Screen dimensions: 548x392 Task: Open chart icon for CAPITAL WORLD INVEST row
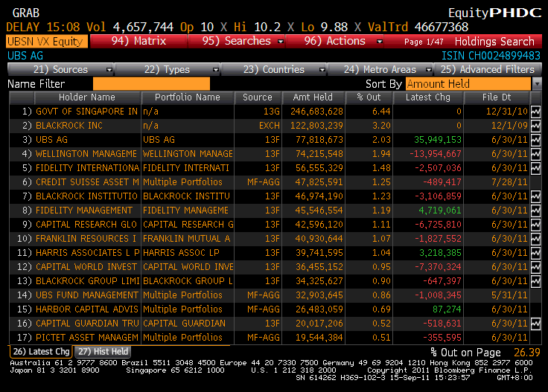click(535, 267)
